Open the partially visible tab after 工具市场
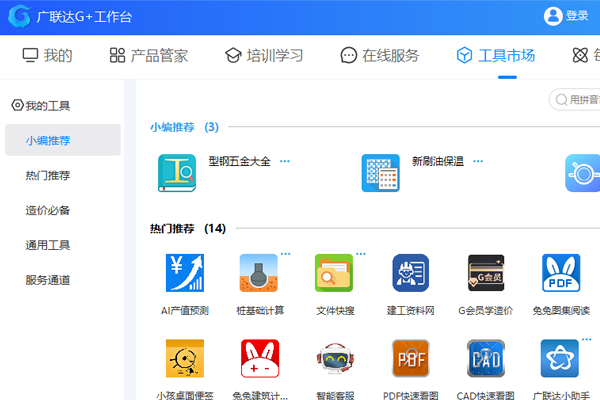The image size is (600, 400). pos(586,56)
